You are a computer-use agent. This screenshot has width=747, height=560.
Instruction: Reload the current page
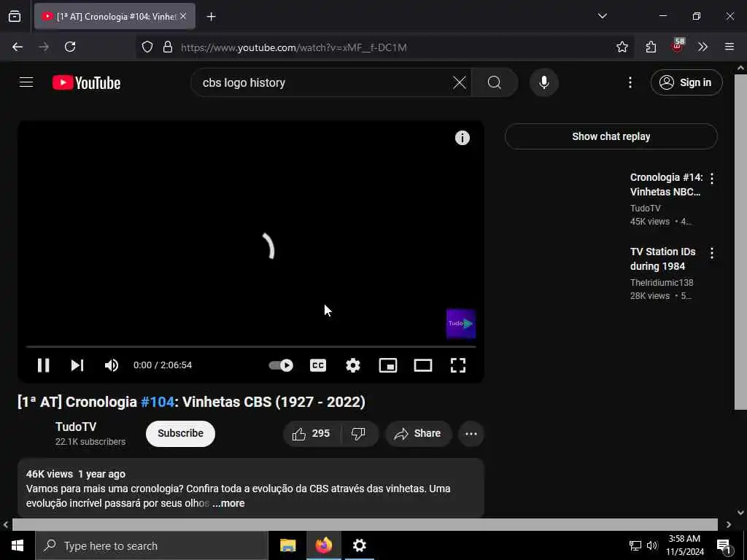(70, 47)
